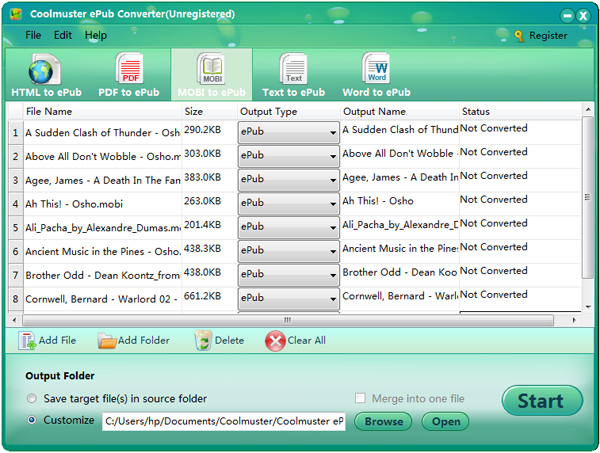The height and width of the screenshot is (453, 600).
Task: Click the scroll left arrow below file list
Action: pos(14,320)
